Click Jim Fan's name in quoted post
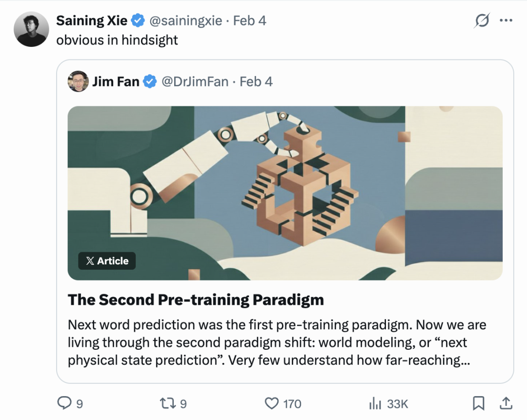 [116, 81]
